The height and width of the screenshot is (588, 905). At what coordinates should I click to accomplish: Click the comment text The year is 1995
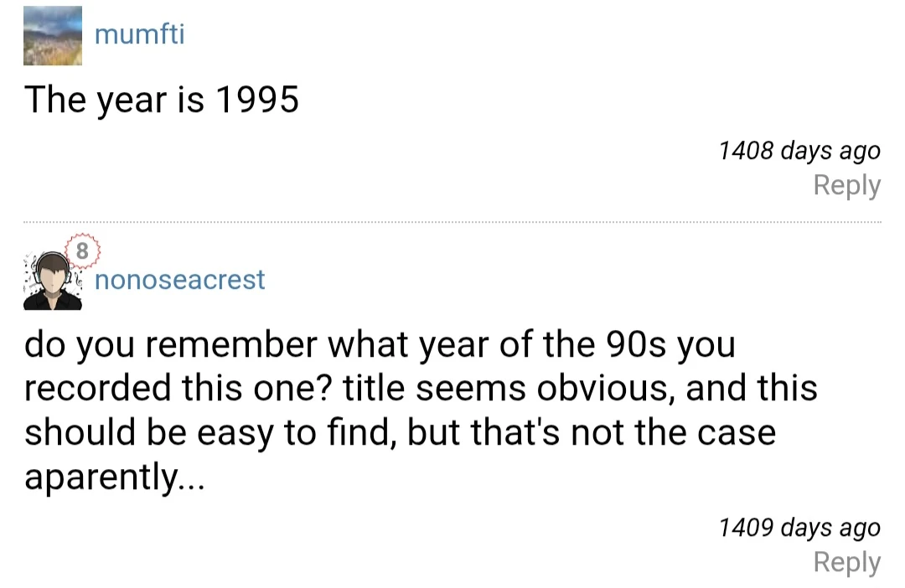pos(162,101)
